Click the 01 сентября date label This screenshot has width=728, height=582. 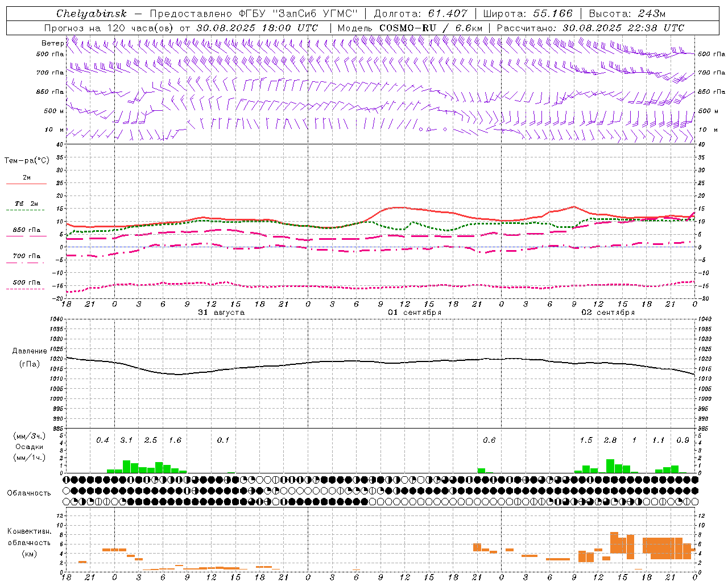point(415,313)
